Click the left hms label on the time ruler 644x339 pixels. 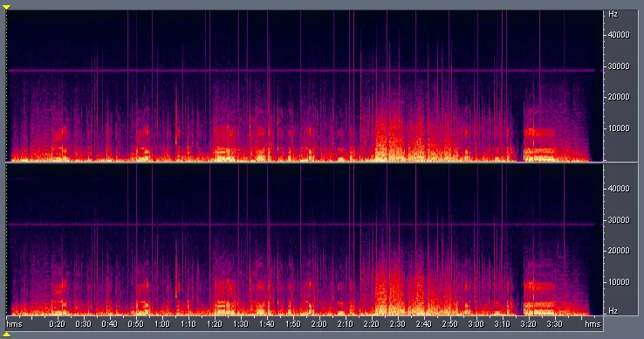point(14,324)
